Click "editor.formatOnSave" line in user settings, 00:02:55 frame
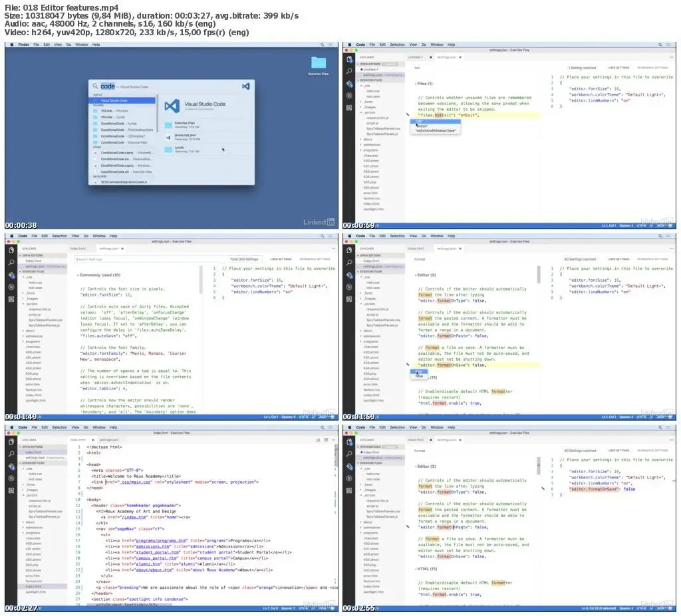The image size is (681, 616). coord(602,489)
